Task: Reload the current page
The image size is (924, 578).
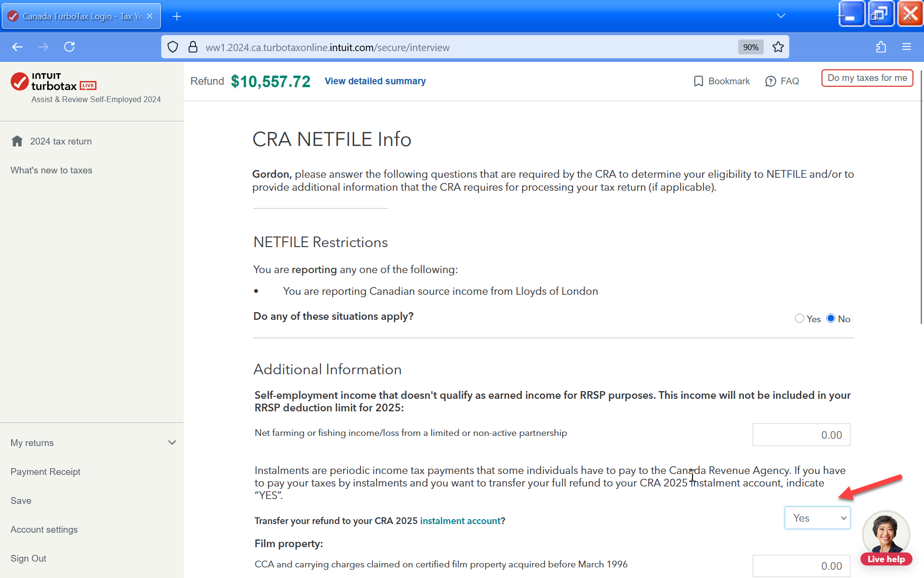Action: (69, 47)
